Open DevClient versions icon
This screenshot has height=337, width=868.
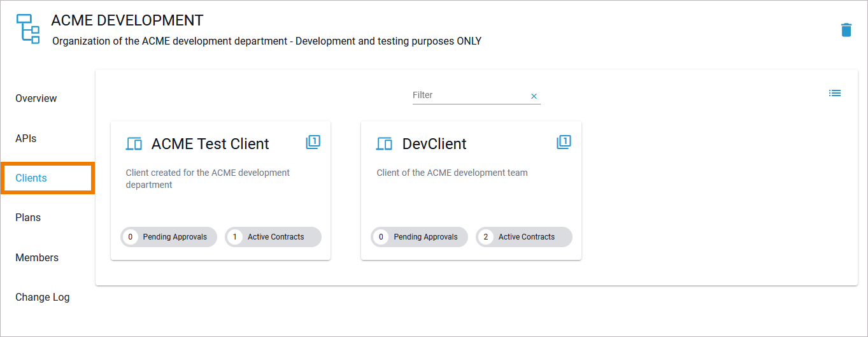click(564, 142)
